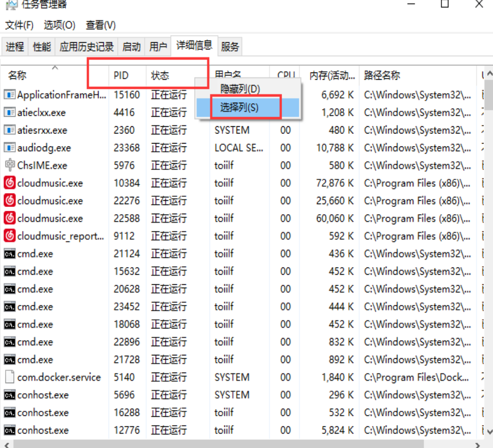Click the com.docker.service file icon
The width and height of the screenshot is (493, 448).
point(10,377)
